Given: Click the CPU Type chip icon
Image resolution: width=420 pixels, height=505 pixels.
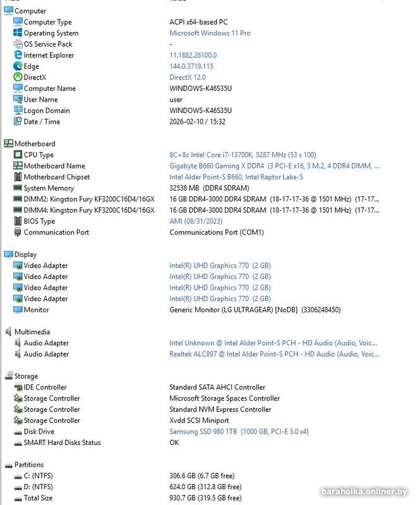Looking at the screenshot, I should click(x=18, y=154).
